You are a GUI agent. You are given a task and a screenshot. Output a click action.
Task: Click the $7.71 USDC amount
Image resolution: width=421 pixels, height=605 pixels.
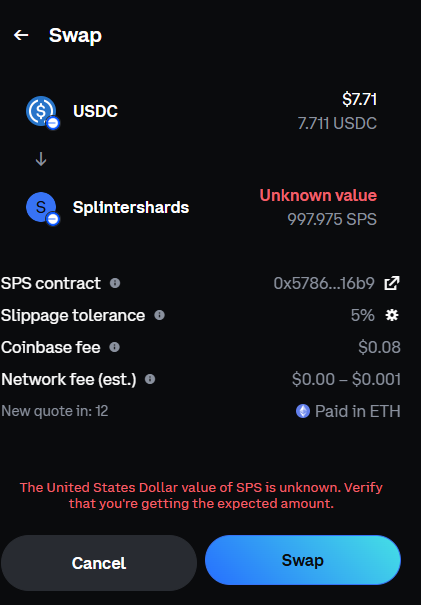click(x=359, y=99)
